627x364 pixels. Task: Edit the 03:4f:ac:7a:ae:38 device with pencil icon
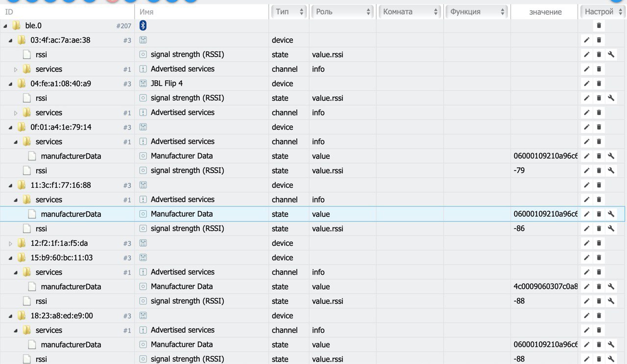coord(586,40)
